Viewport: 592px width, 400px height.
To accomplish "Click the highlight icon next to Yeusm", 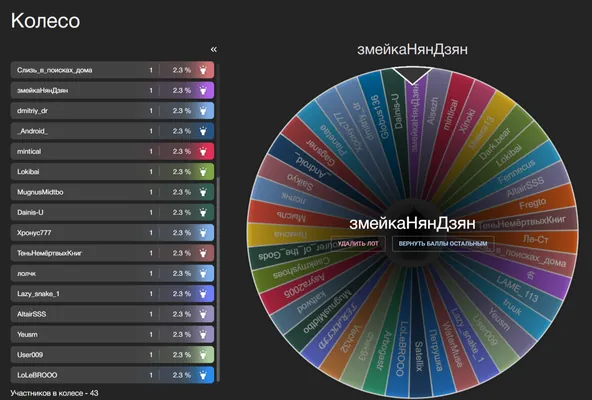I will coord(203,334).
